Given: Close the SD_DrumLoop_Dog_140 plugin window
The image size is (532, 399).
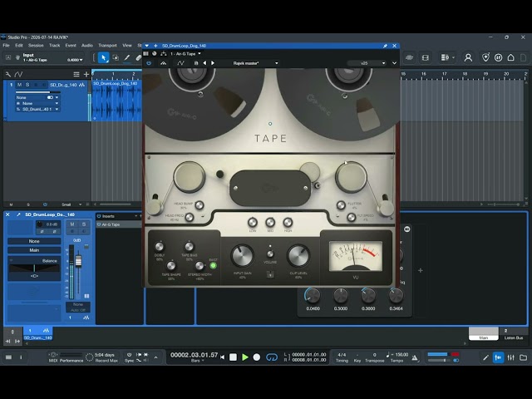Looking at the screenshot, I should point(394,46).
